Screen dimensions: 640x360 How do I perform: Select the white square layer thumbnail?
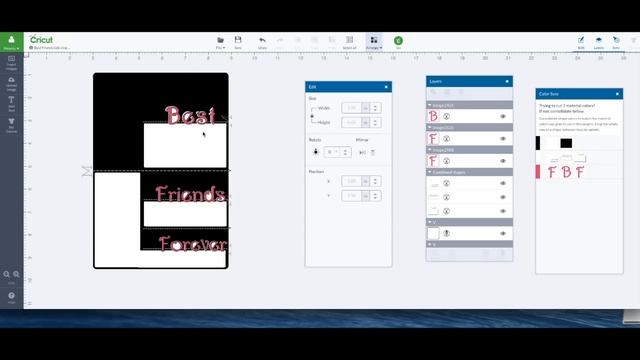(x=433, y=233)
